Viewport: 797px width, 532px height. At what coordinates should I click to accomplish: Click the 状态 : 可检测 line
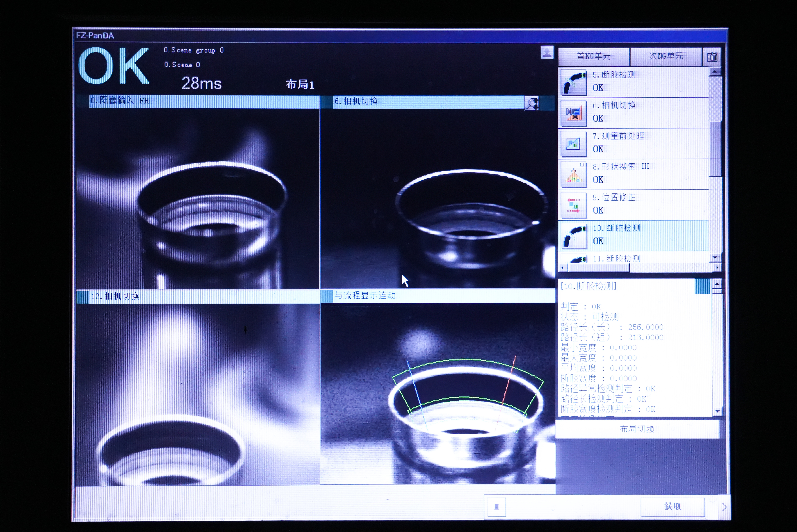pos(590,317)
